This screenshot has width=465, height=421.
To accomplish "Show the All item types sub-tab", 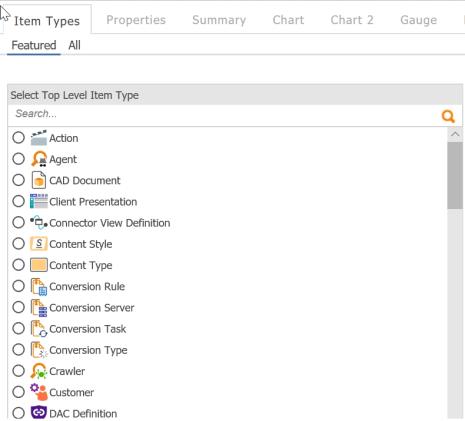I will click(74, 45).
